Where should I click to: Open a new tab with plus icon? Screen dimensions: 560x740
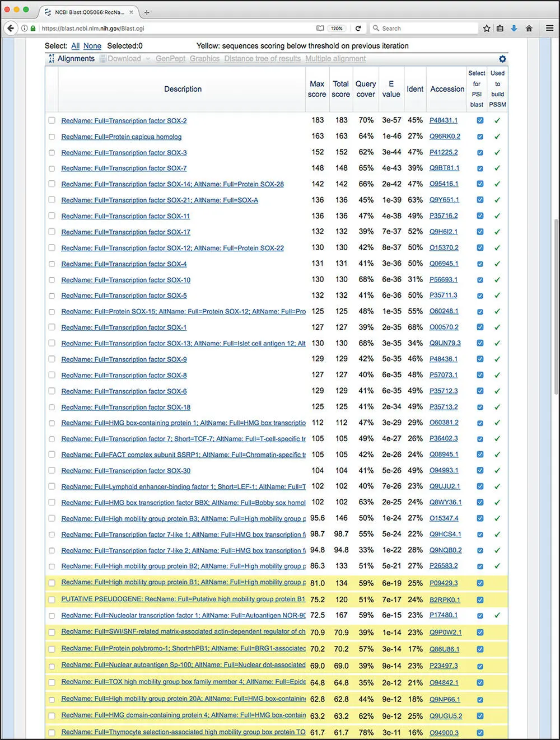click(147, 12)
